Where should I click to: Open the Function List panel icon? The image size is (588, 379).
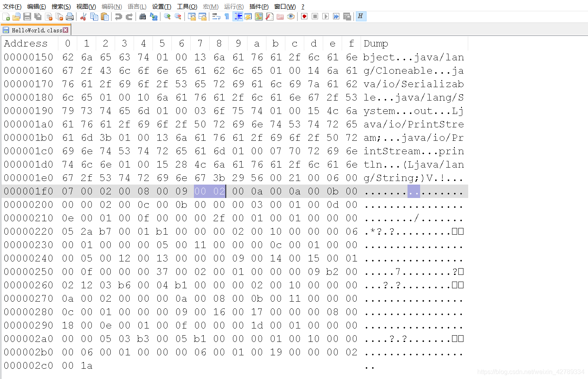pyautogui.click(x=270, y=17)
